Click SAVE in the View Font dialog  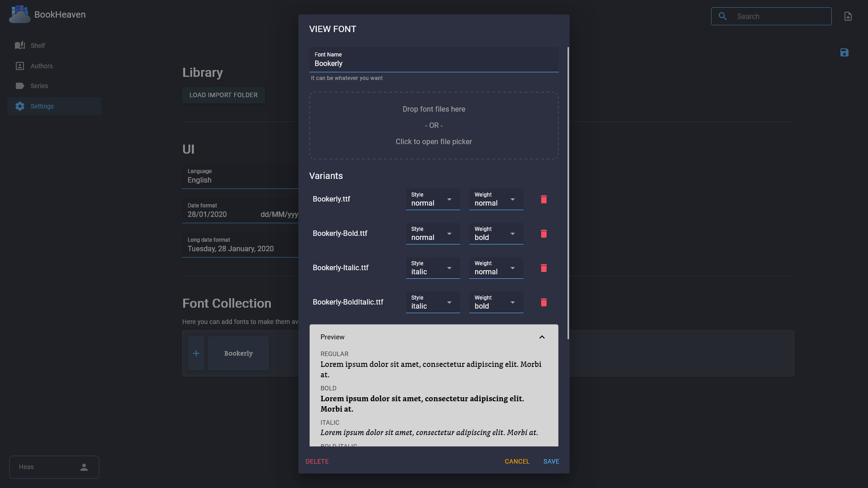[x=551, y=461]
